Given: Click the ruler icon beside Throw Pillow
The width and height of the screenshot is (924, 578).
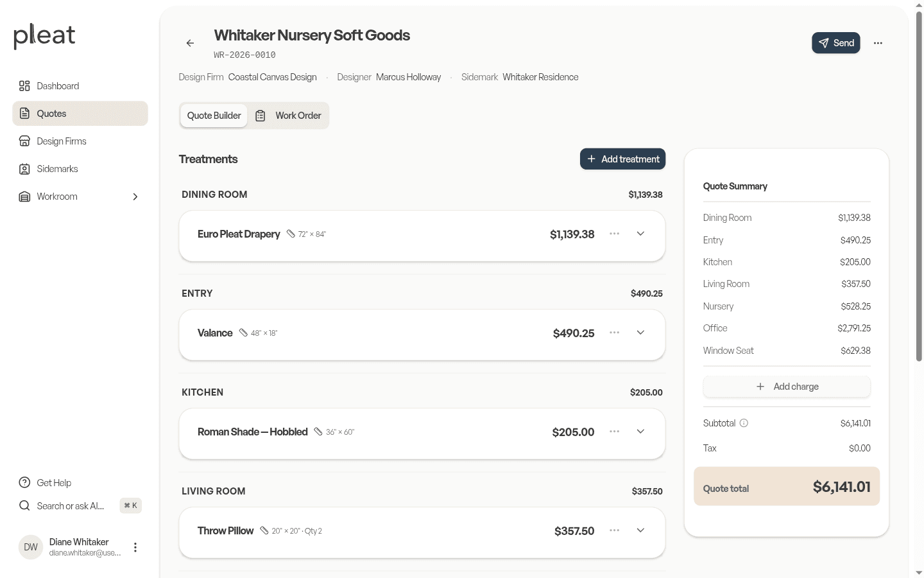Looking at the screenshot, I should pyautogui.click(x=264, y=530).
